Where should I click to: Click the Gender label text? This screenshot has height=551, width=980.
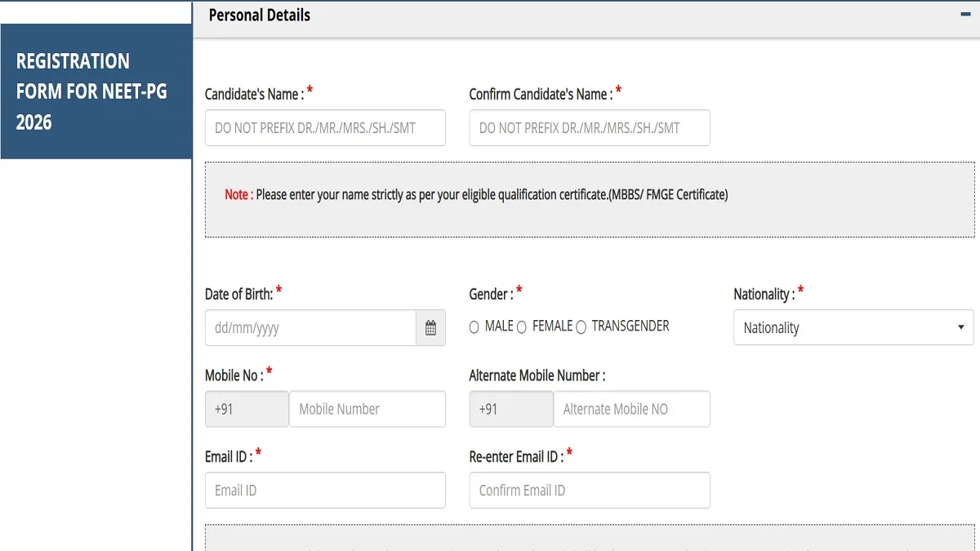tap(491, 294)
